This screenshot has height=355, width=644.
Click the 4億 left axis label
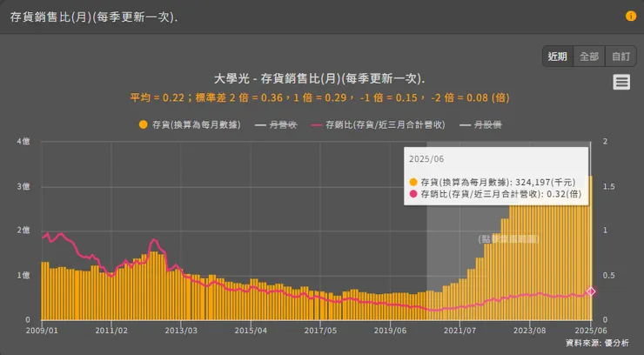point(23,142)
